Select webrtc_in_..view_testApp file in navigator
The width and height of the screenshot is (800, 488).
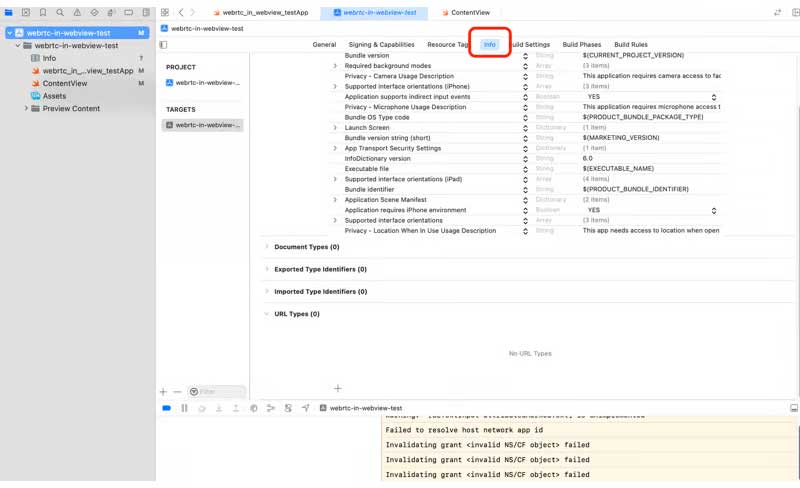point(88,70)
